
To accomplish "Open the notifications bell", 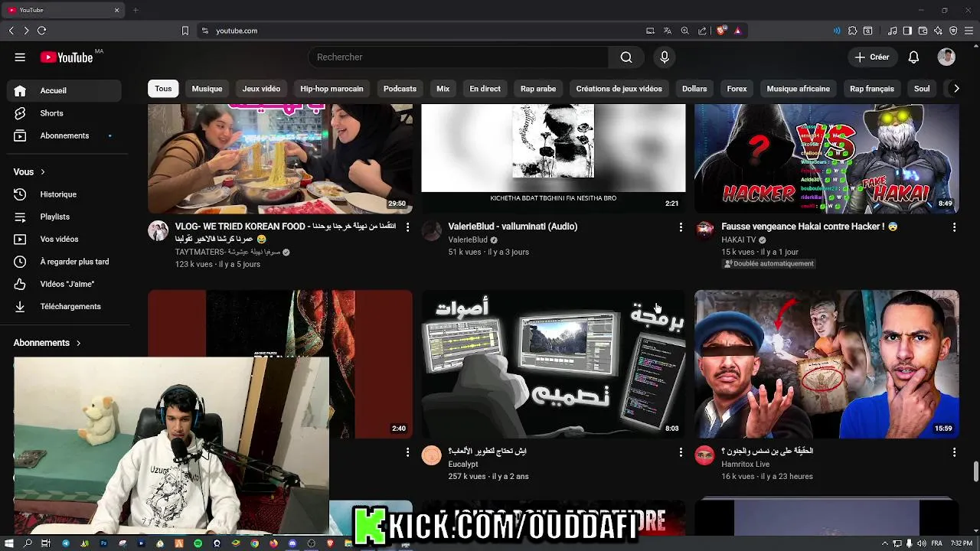I will click(x=913, y=57).
